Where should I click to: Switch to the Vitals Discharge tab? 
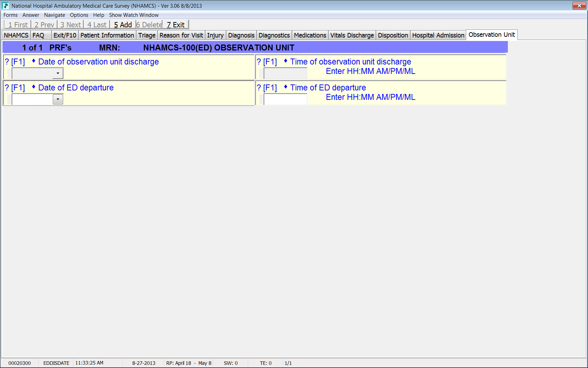352,35
